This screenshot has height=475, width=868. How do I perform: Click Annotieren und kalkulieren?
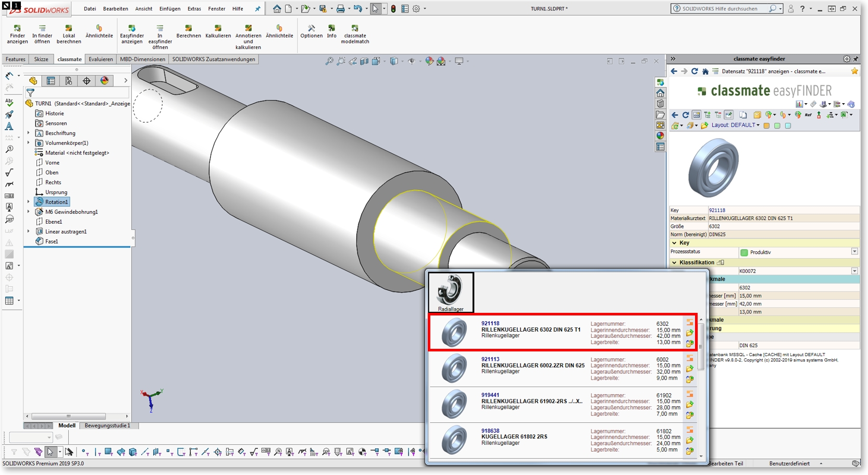248,37
